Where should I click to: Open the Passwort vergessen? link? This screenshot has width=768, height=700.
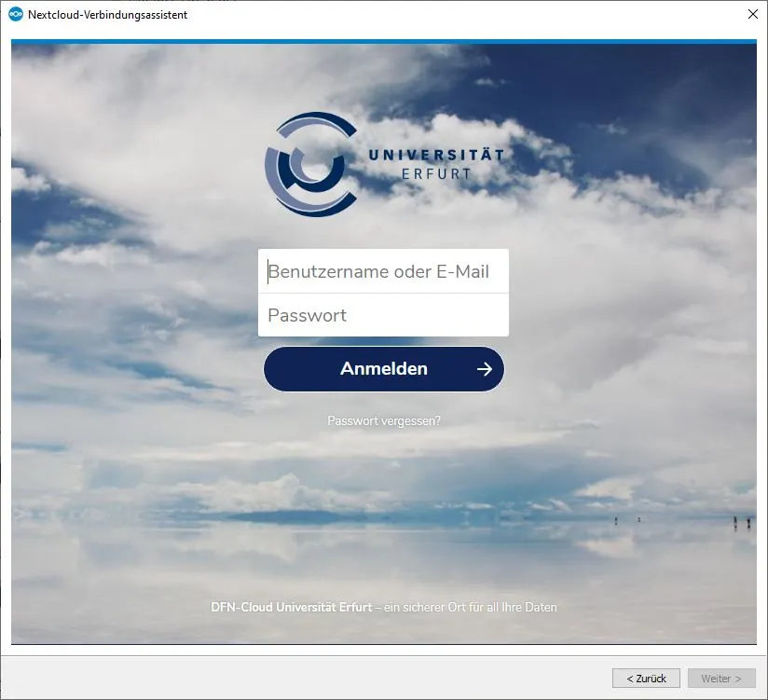coord(384,421)
